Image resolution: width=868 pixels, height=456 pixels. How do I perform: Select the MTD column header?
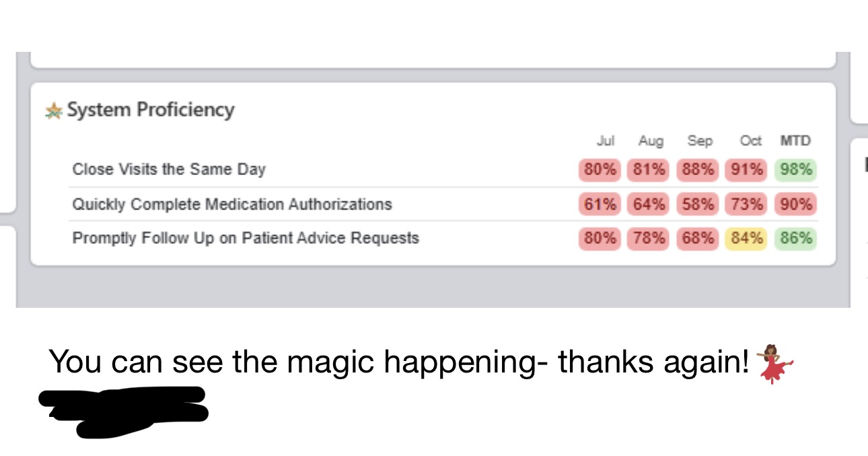point(795,141)
